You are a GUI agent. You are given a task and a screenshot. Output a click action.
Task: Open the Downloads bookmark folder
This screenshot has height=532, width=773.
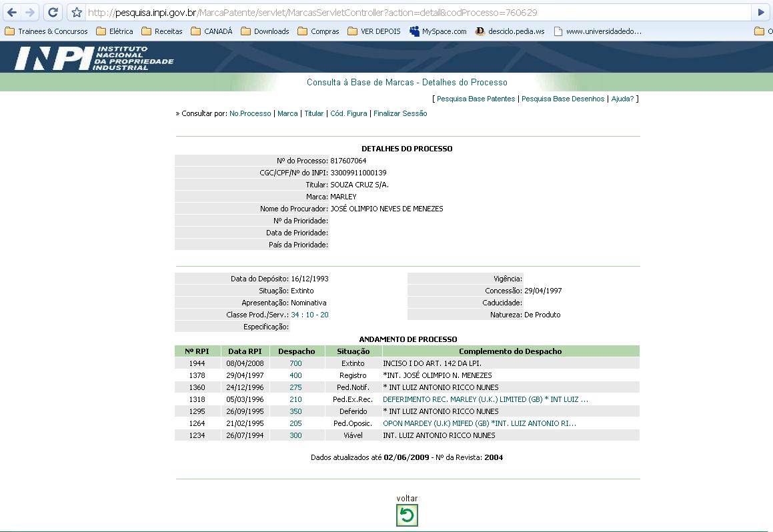pos(265,31)
